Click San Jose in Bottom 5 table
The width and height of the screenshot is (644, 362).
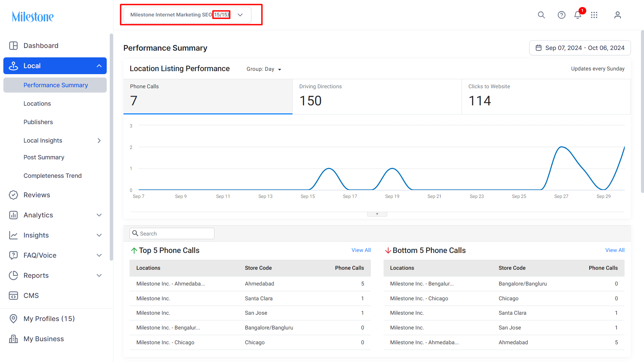tap(510, 328)
